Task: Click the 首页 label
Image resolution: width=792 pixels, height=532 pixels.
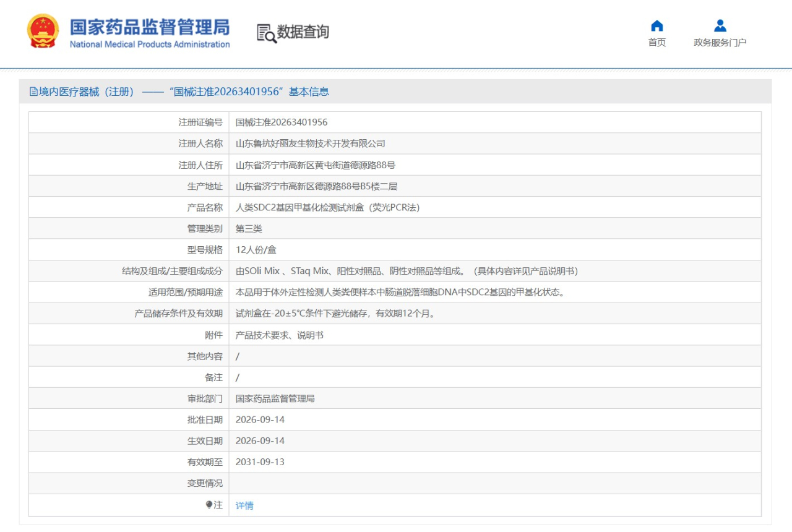Action: [657, 43]
